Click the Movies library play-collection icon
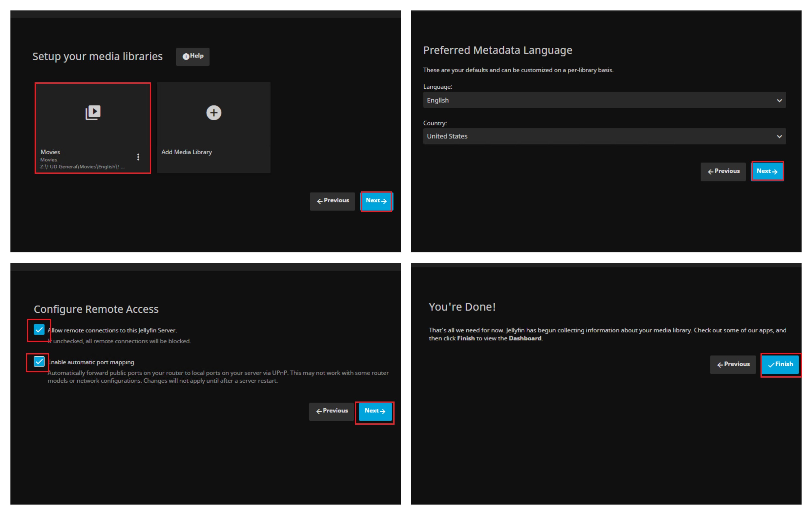The image size is (812, 515). [93, 112]
